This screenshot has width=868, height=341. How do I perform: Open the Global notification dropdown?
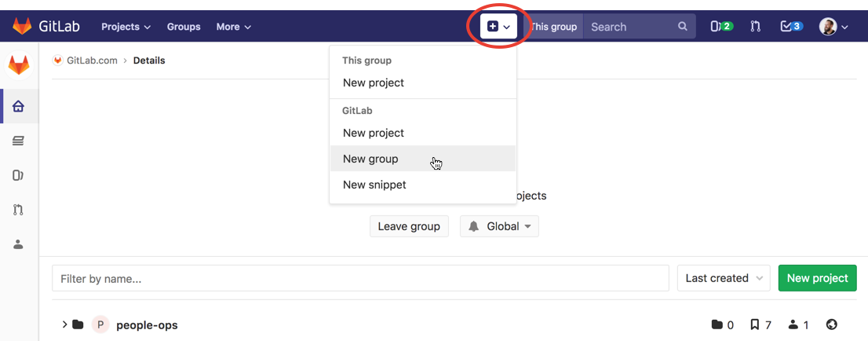click(x=499, y=226)
